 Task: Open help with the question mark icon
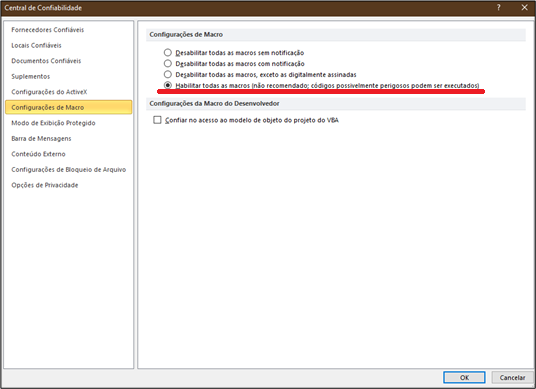499,8
